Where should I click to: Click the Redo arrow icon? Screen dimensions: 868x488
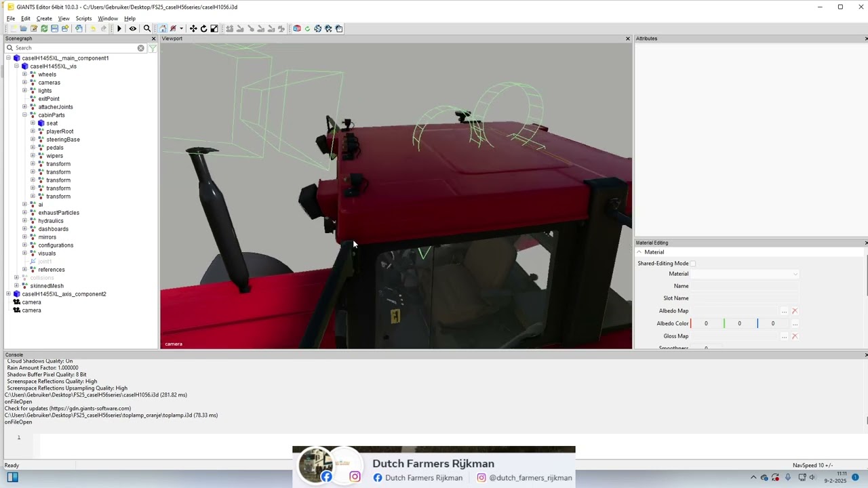pyautogui.click(x=103, y=28)
